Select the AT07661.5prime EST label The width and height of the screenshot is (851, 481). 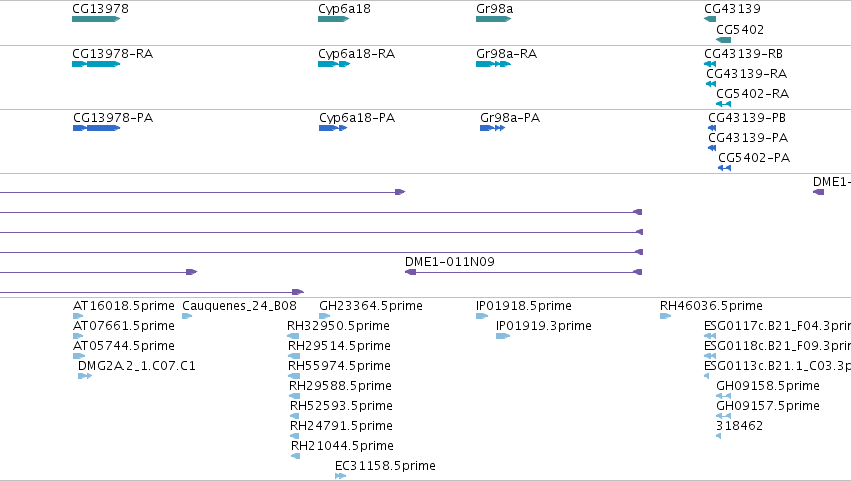(124, 326)
